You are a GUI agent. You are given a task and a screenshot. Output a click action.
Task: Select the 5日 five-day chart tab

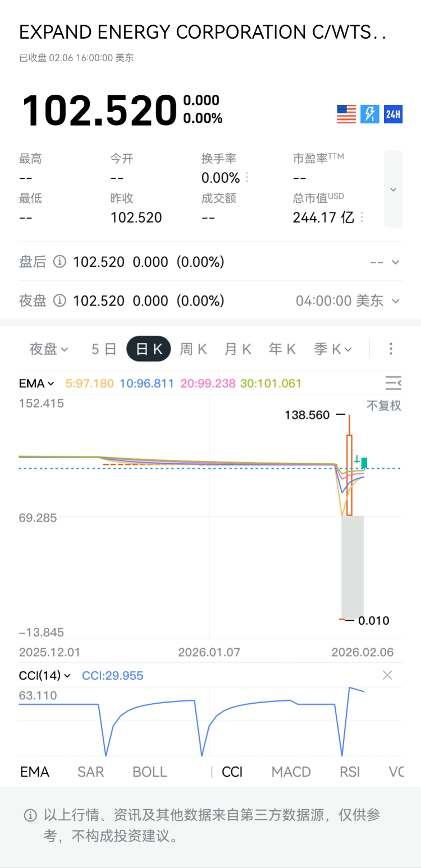pos(104,349)
